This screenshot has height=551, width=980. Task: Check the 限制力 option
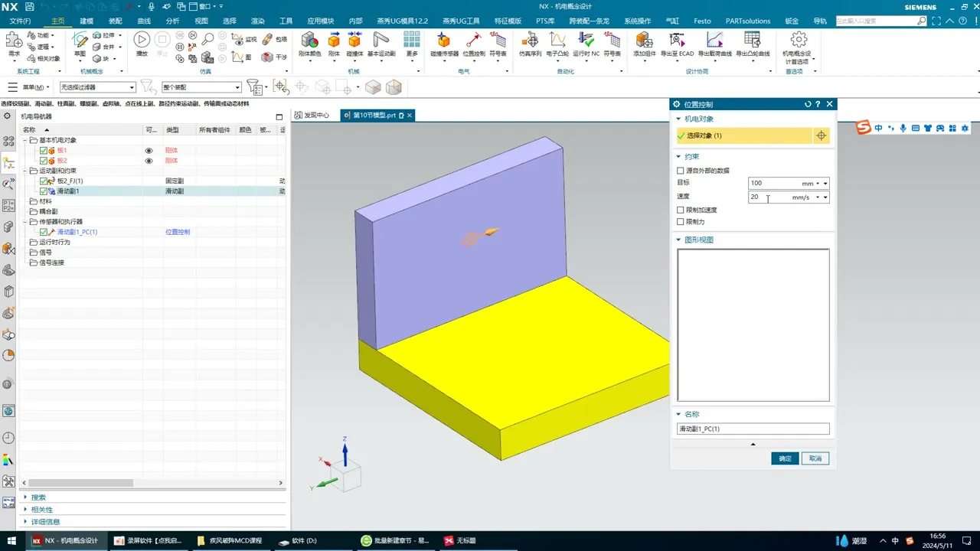tap(681, 222)
